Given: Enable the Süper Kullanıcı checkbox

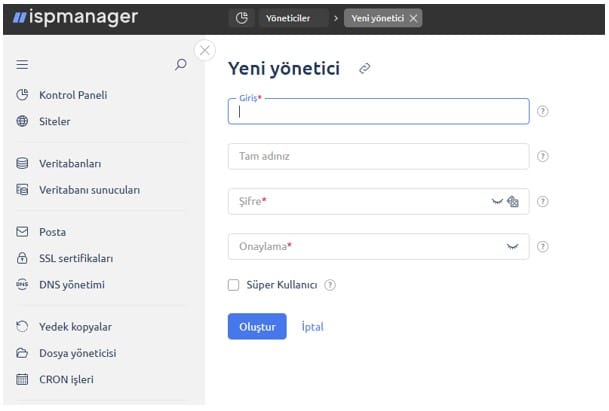Looking at the screenshot, I should point(233,285).
